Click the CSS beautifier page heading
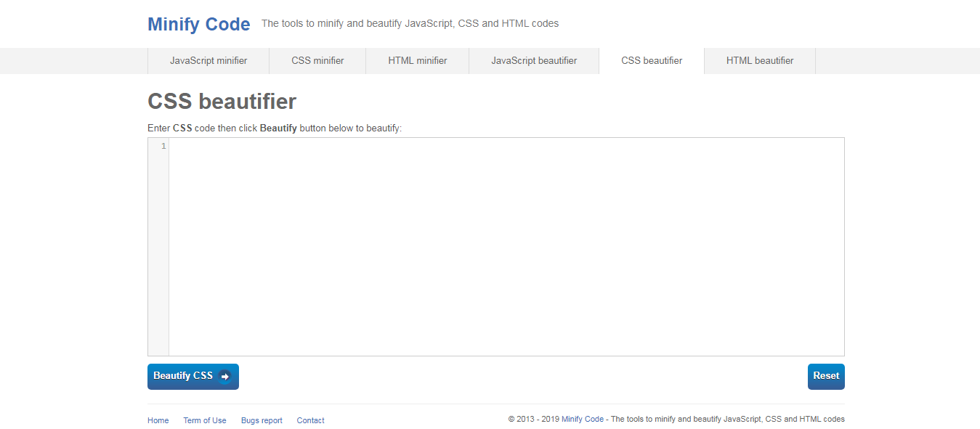The height and width of the screenshot is (429, 980). point(221,102)
